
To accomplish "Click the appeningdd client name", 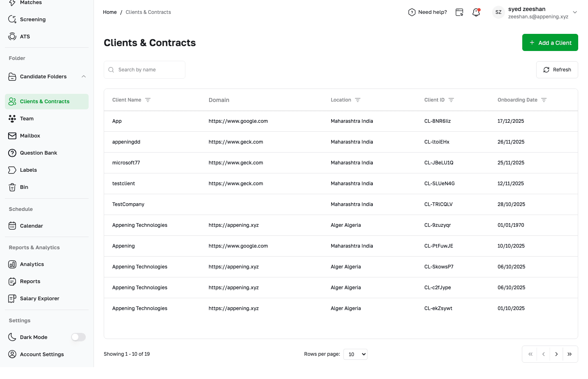I will pyautogui.click(x=126, y=142).
